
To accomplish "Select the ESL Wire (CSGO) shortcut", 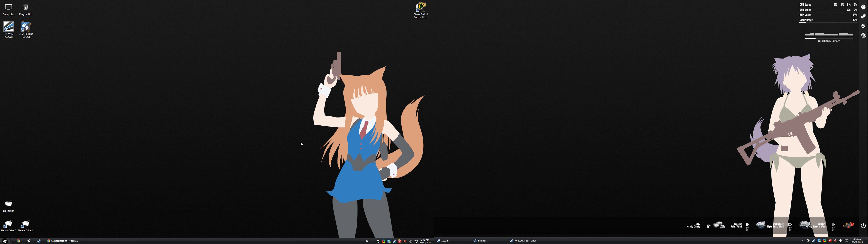I will (x=8, y=30).
